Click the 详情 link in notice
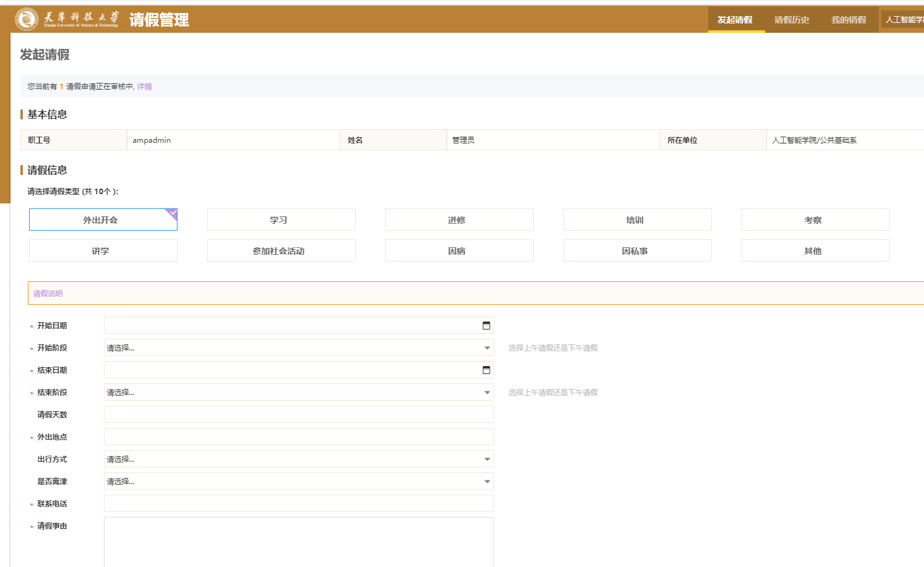Viewport: 924px width, 567px height. point(144,87)
